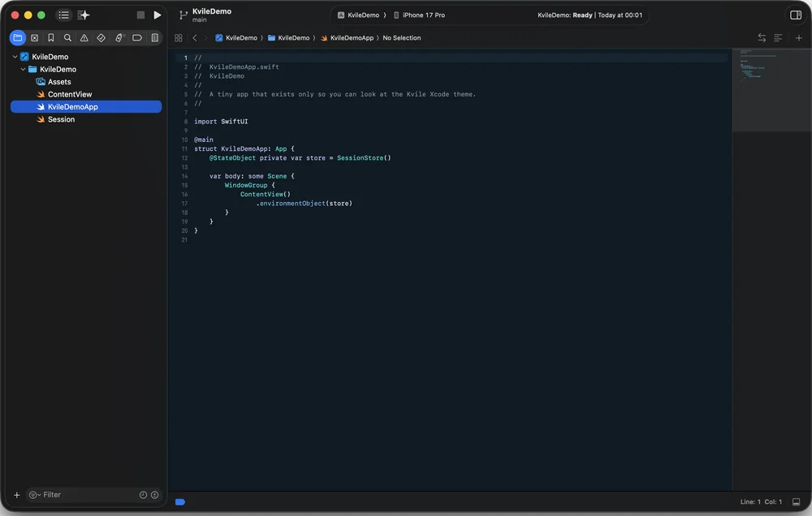This screenshot has height=516, width=812.
Task: Open the Breakpoint navigator tag icon
Action: (137, 38)
